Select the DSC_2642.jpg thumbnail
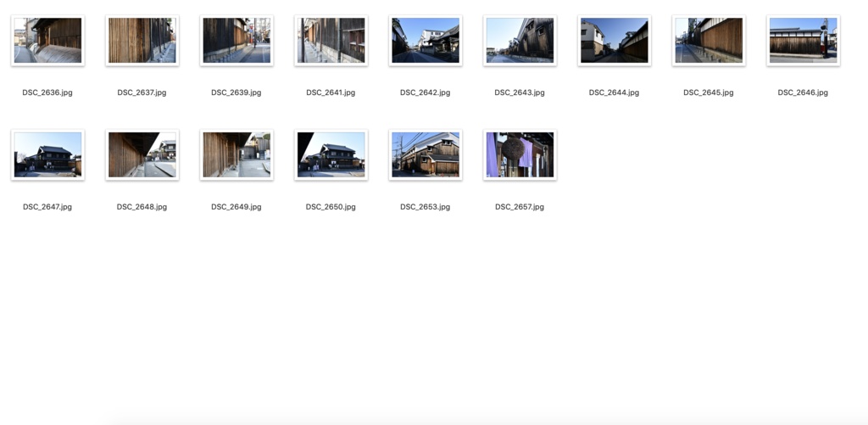Viewport: 868px width, 425px height. click(x=426, y=41)
